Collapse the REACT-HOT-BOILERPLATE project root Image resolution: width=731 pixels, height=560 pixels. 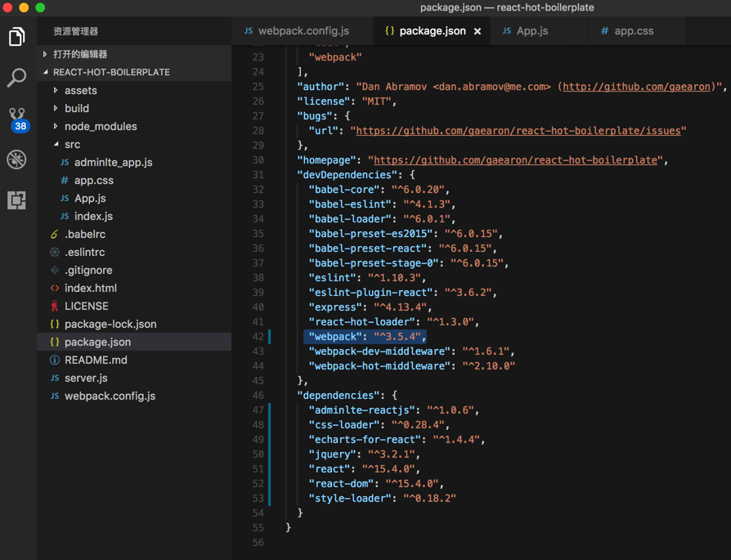pyautogui.click(x=110, y=72)
